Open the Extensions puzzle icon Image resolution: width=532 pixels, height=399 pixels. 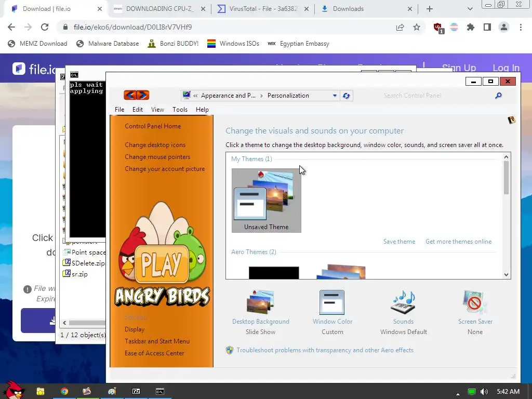click(x=471, y=27)
